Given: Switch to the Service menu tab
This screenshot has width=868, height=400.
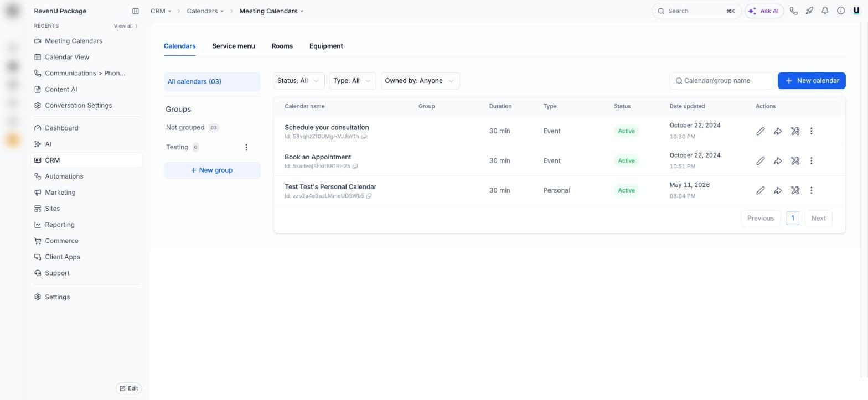Looking at the screenshot, I should coord(234,46).
